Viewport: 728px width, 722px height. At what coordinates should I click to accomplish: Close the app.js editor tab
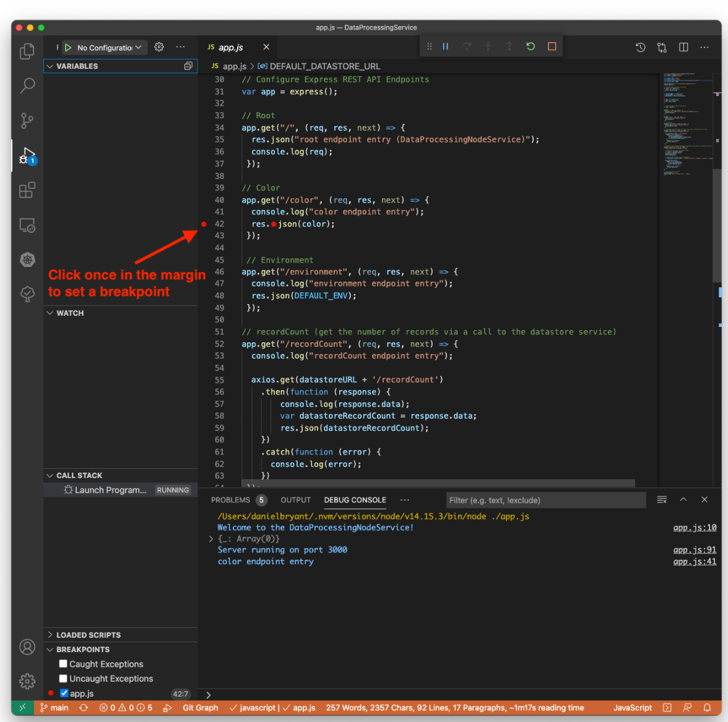click(x=266, y=47)
